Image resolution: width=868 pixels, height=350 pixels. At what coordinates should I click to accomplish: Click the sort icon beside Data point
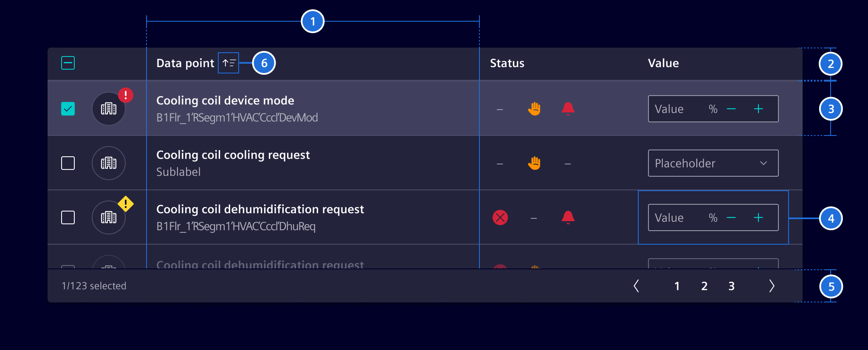228,63
